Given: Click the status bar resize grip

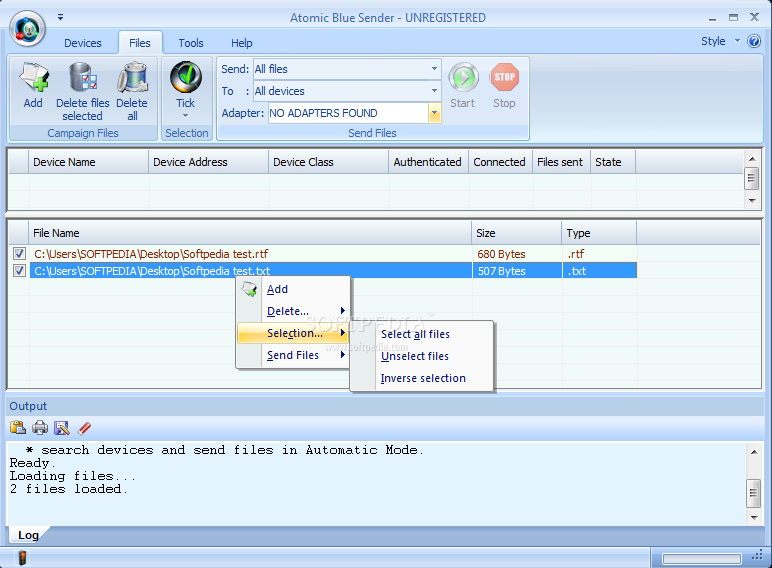Looking at the screenshot, I should click(x=757, y=557).
